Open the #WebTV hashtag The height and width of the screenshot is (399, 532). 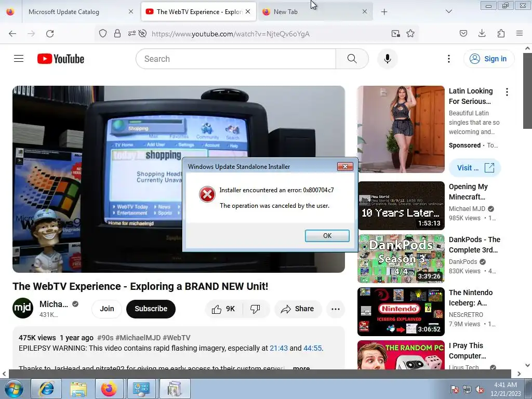[177, 338]
